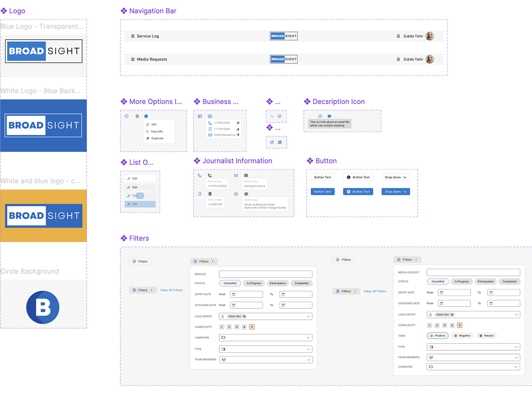
Task: Click Outgoing Date To field in Service panel
Action: [296, 305]
